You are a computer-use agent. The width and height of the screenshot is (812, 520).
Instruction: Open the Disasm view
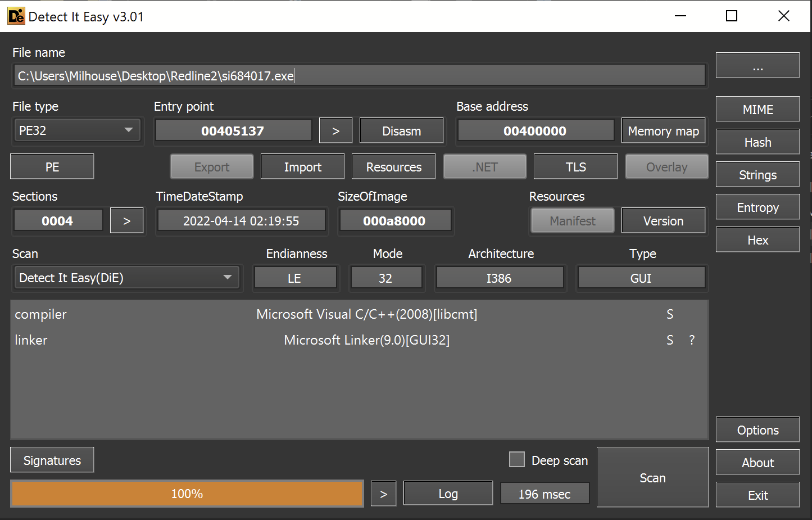click(401, 130)
